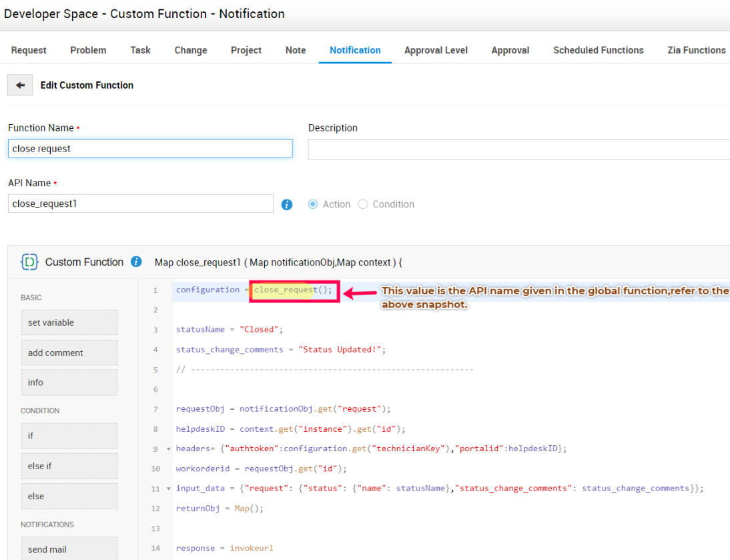This screenshot has width=730, height=560.
Task: Click info icon next to Custom Function title
Action: coord(136,262)
